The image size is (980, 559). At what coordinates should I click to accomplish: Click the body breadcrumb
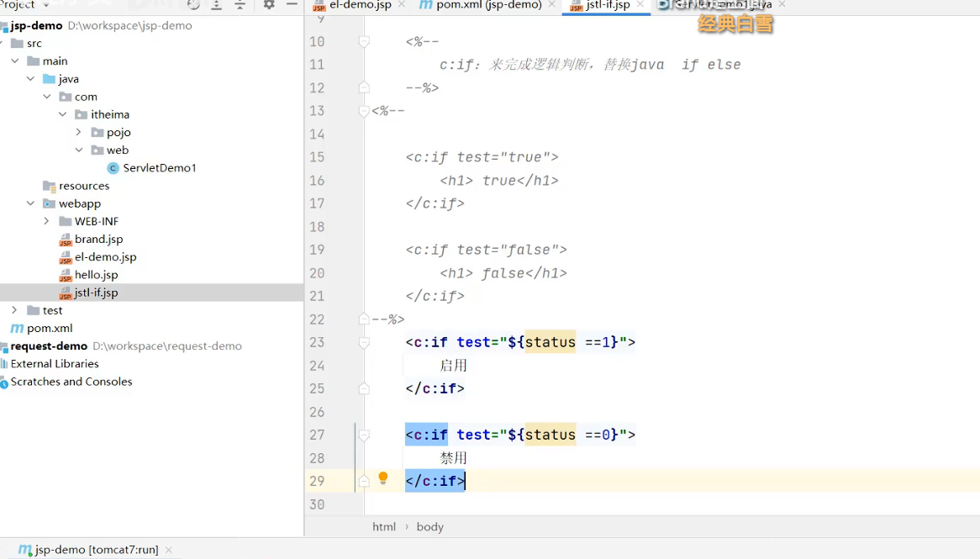tap(430, 526)
